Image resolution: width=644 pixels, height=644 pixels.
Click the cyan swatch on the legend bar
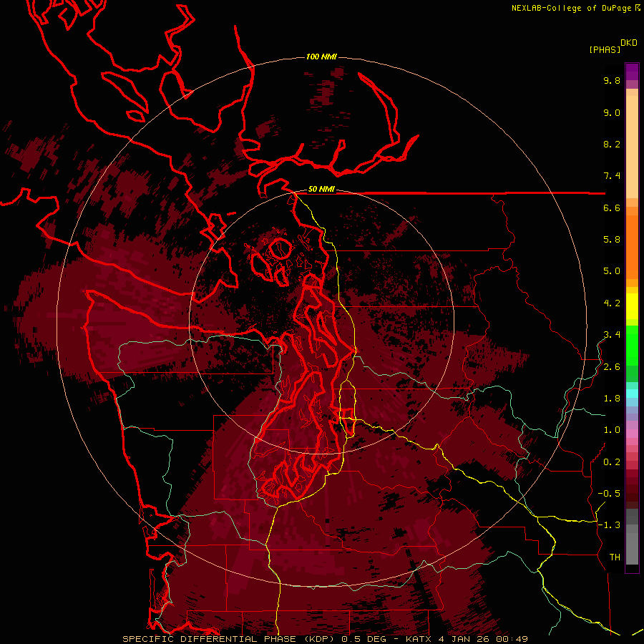(x=632, y=394)
